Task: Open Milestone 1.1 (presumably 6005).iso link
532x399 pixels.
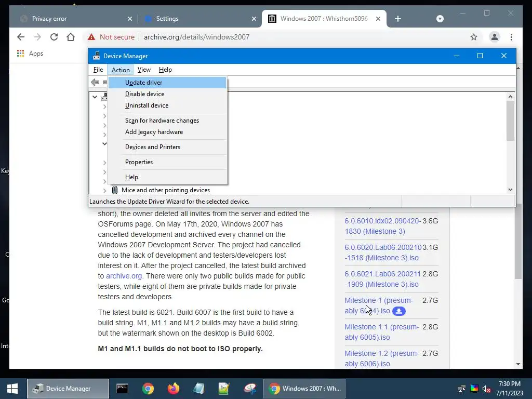Action: point(382,332)
